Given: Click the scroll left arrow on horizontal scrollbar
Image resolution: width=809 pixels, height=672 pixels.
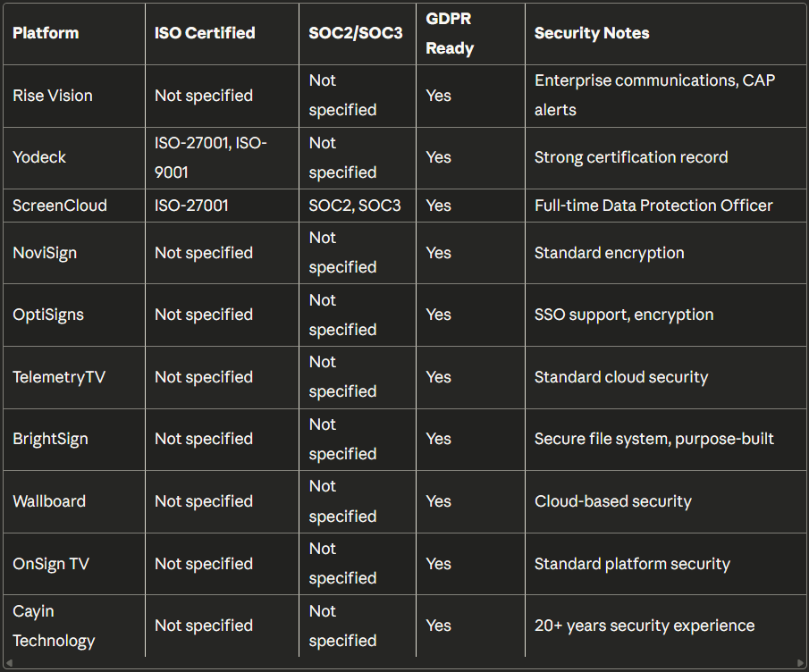Looking at the screenshot, I should tap(8, 663).
